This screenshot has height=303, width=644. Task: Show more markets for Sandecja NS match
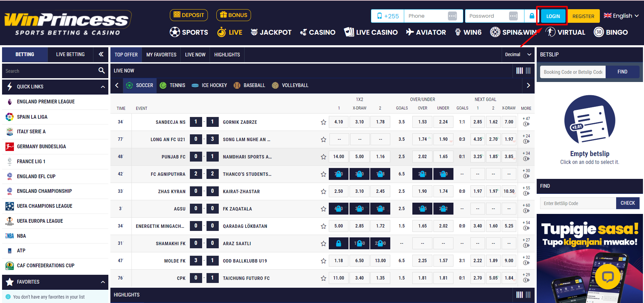pos(526,121)
